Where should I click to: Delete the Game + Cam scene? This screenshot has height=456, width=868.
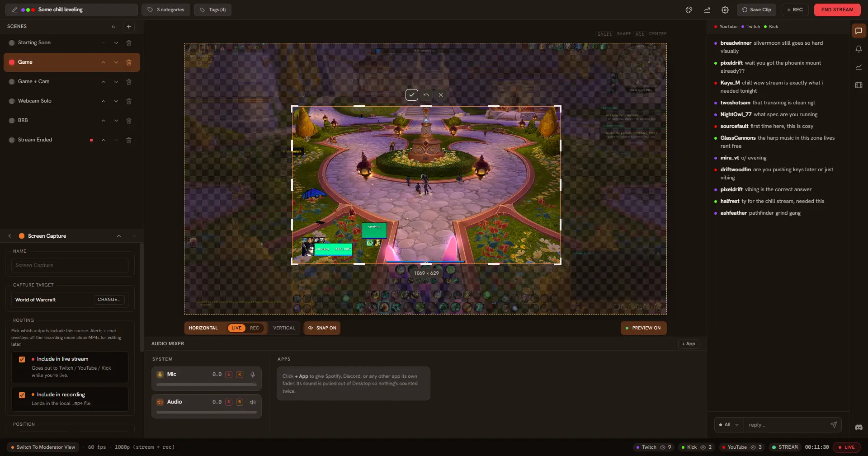tap(129, 82)
